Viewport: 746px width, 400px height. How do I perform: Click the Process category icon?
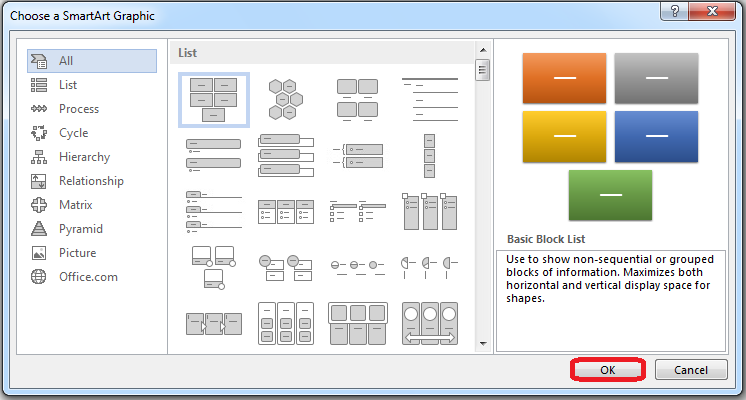pyautogui.click(x=39, y=109)
